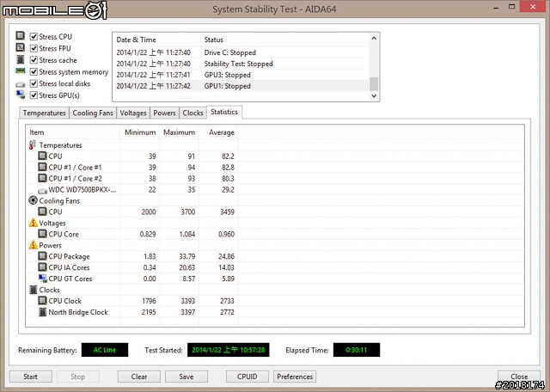Click the icon of CPU Core voltage row
Image resolution: width=550 pixels, height=392 pixels.
tap(42, 233)
